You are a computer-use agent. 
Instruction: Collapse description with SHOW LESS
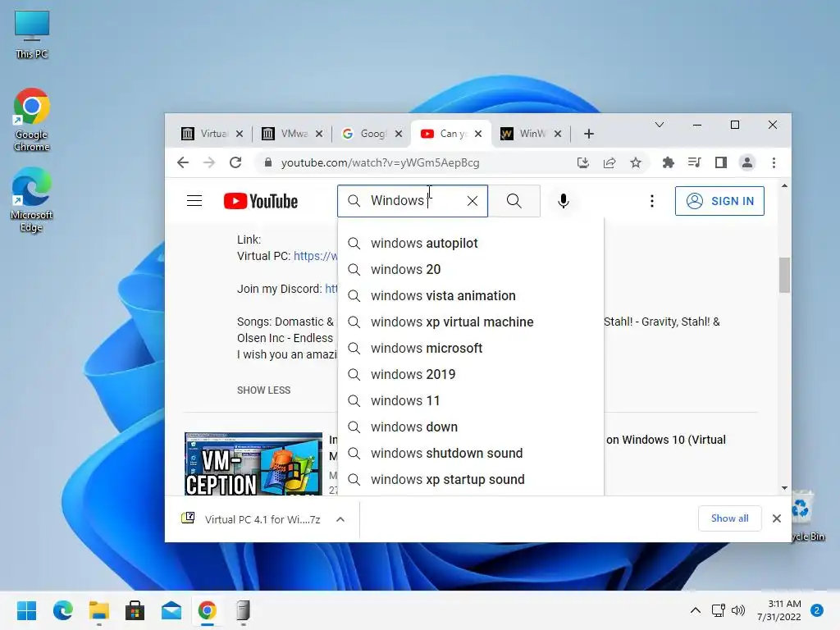coord(263,390)
